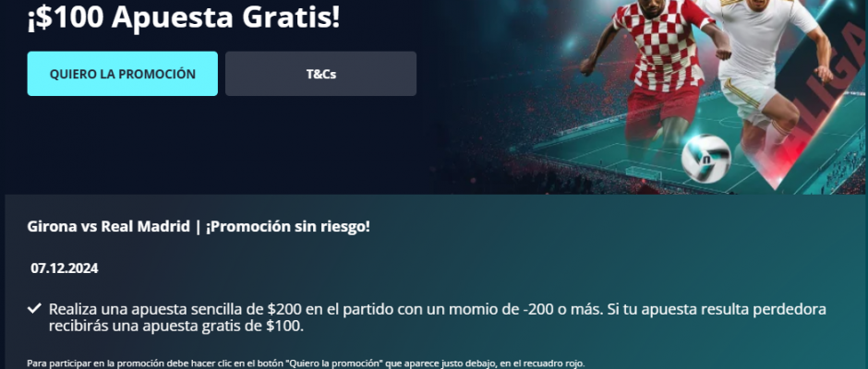Click the footnote starting "Para participar"
868x369 pixels.
(x=306, y=363)
